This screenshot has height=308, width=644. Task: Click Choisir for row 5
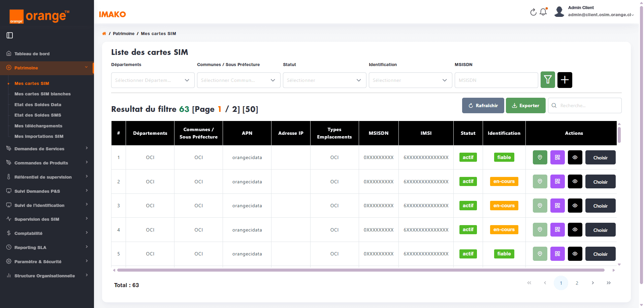[x=600, y=254]
